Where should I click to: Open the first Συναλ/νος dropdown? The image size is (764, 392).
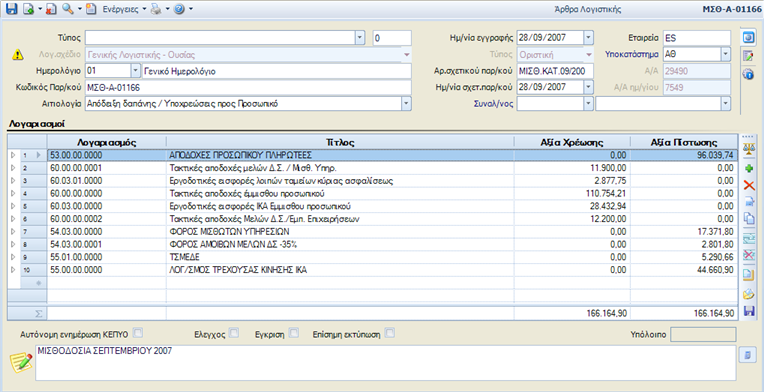click(589, 103)
